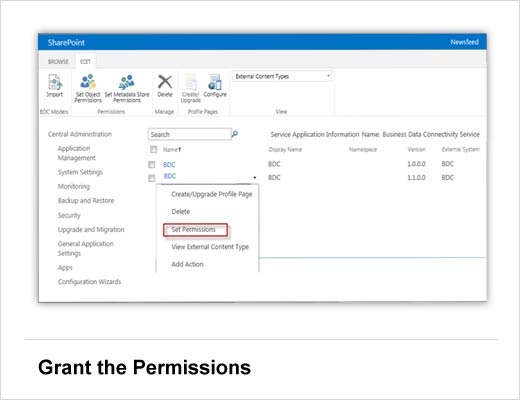Viewport: 520px width, 400px height.
Task: Open Backup and Restore in sidebar
Action: point(86,201)
